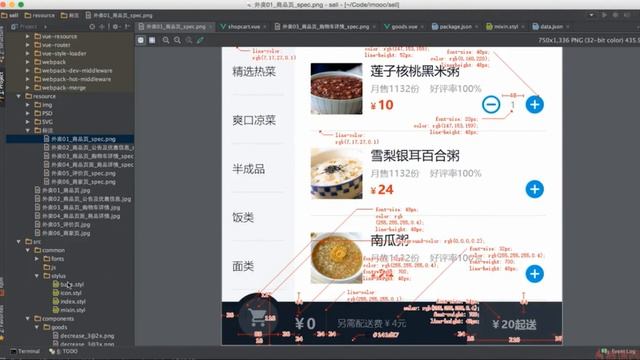Viewport: 640px width, 360px height.
Task: Click scroll-from-source target icon in Project panel
Action: pyautogui.click(x=92, y=27)
